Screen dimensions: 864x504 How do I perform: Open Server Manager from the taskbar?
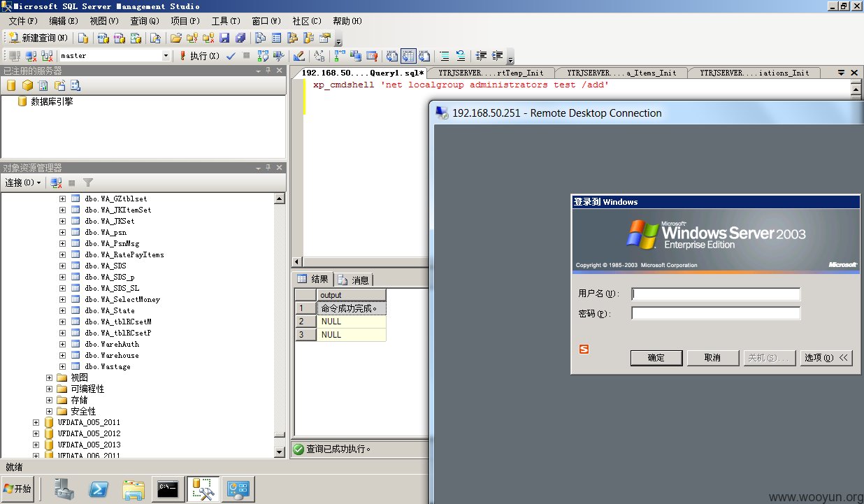tap(64, 489)
